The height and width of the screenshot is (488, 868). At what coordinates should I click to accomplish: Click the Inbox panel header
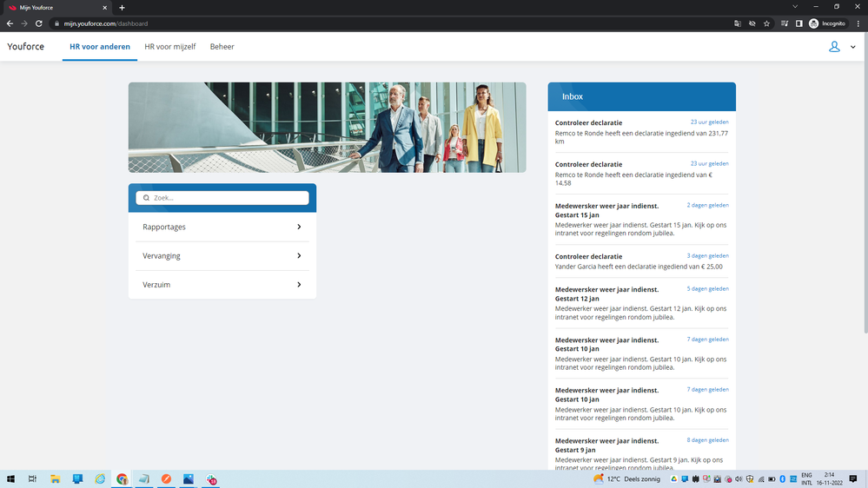pyautogui.click(x=641, y=96)
